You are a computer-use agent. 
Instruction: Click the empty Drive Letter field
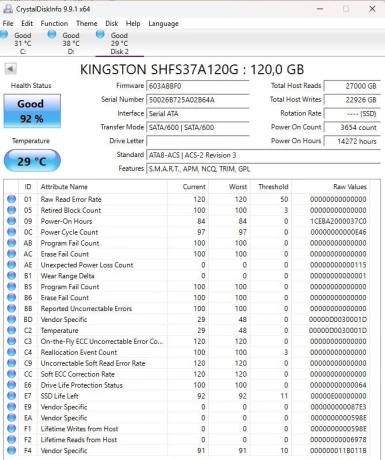pos(198,141)
